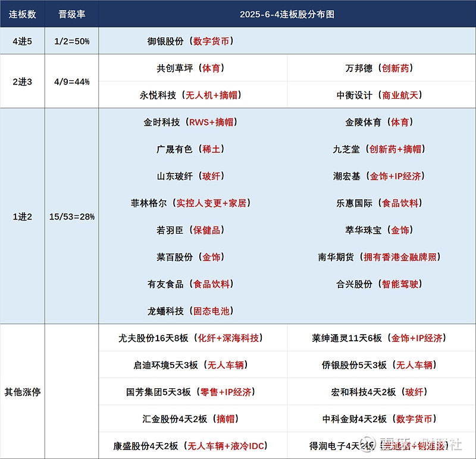Click the 晋级率 header cell
Image resolution: width=476 pixels, height=459 pixels.
tap(71, 14)
